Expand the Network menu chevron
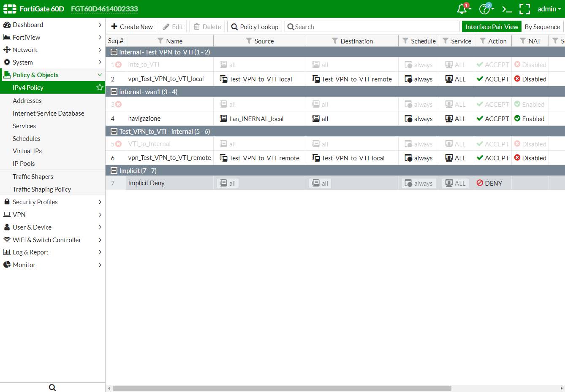565x392 pixels. pyautogui.click(x=100, y=50)
